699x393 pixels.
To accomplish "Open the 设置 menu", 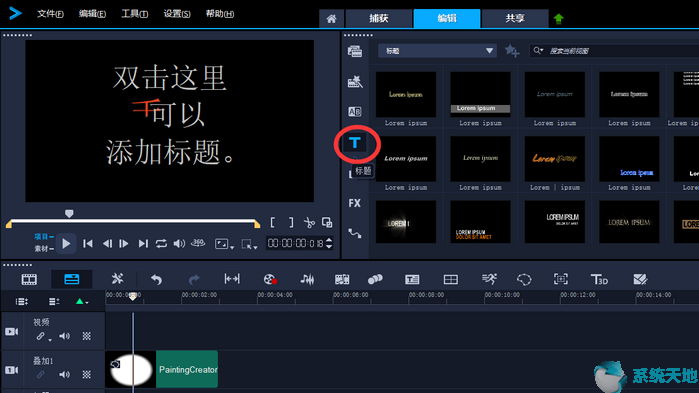I will 177,14.
